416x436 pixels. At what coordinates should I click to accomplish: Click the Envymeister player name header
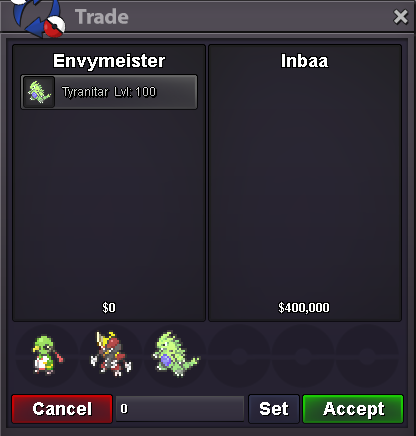pos(109,61)
